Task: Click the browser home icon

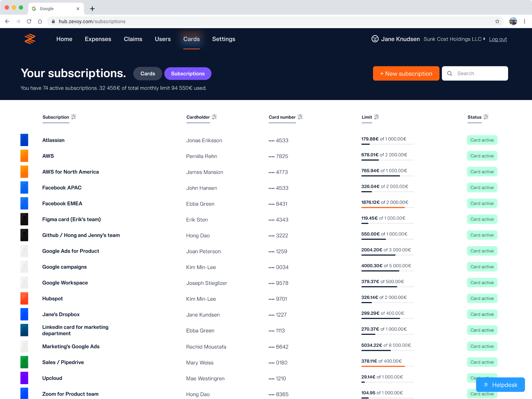Action: point(40,21)
